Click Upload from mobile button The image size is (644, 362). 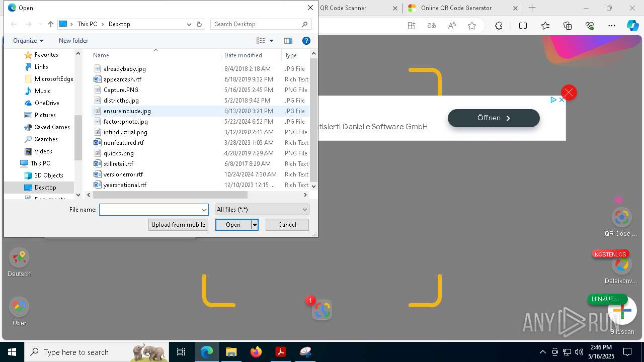pyautogui.click(x=178, y=225)
